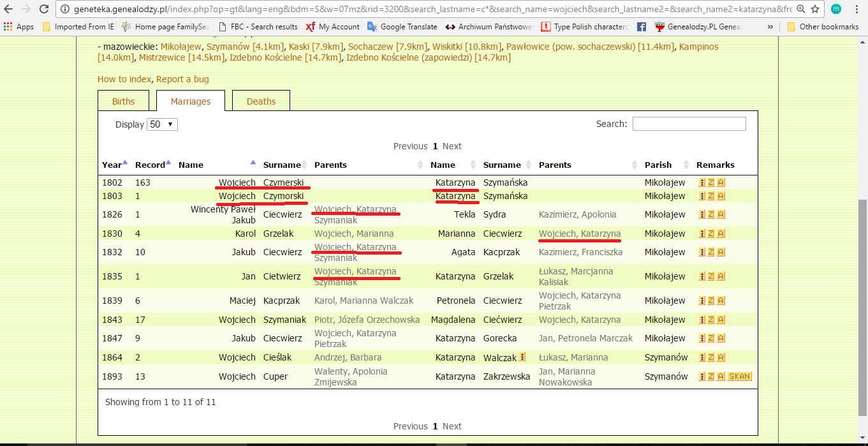Switch to the Births tab
Screen dimensions: 868x446
(124, 101)
